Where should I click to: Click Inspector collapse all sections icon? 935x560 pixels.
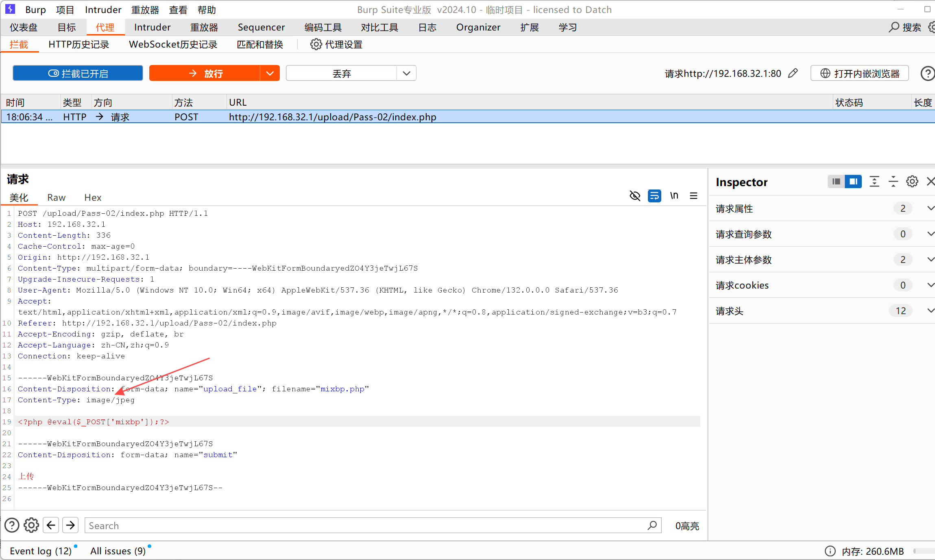[x=893, y=182]
